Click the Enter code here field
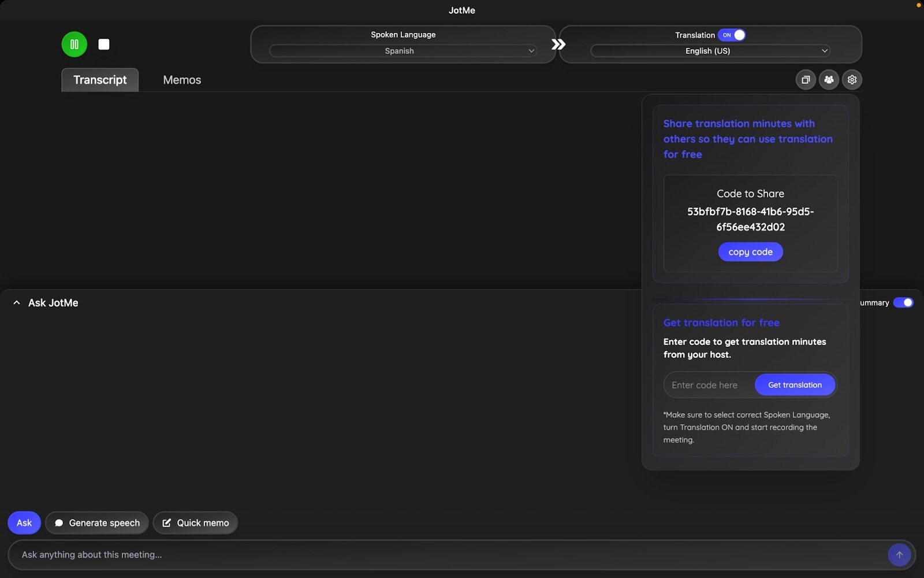Screen dimensions: 924x578 point(710,385)
